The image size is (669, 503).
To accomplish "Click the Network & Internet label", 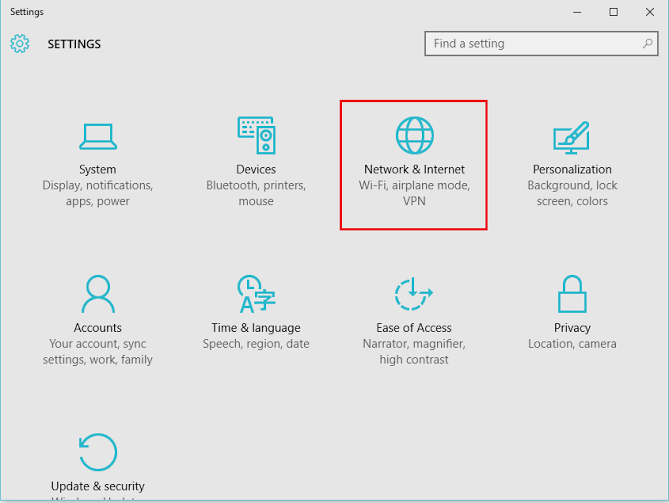I will pos(414,169).
